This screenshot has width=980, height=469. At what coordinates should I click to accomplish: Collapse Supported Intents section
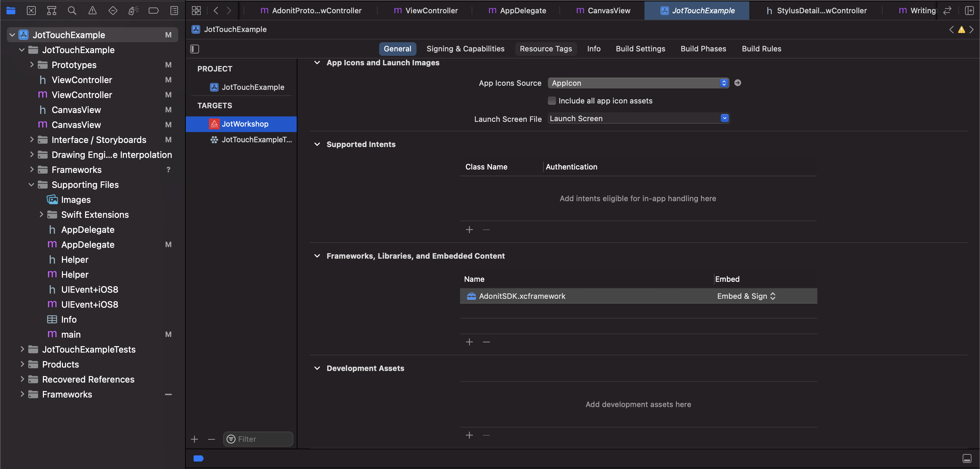click(x=317, y=144)
